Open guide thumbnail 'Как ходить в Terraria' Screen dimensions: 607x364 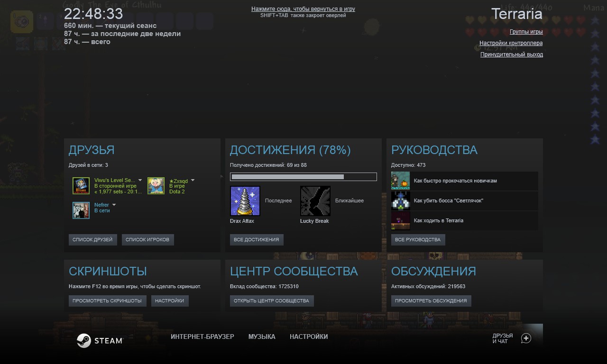pos(401,220)
